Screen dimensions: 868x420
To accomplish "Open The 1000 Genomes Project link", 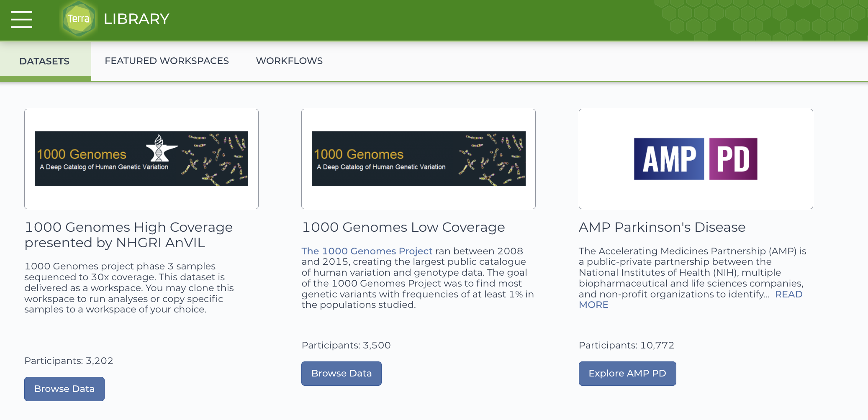I will point(367,251).
